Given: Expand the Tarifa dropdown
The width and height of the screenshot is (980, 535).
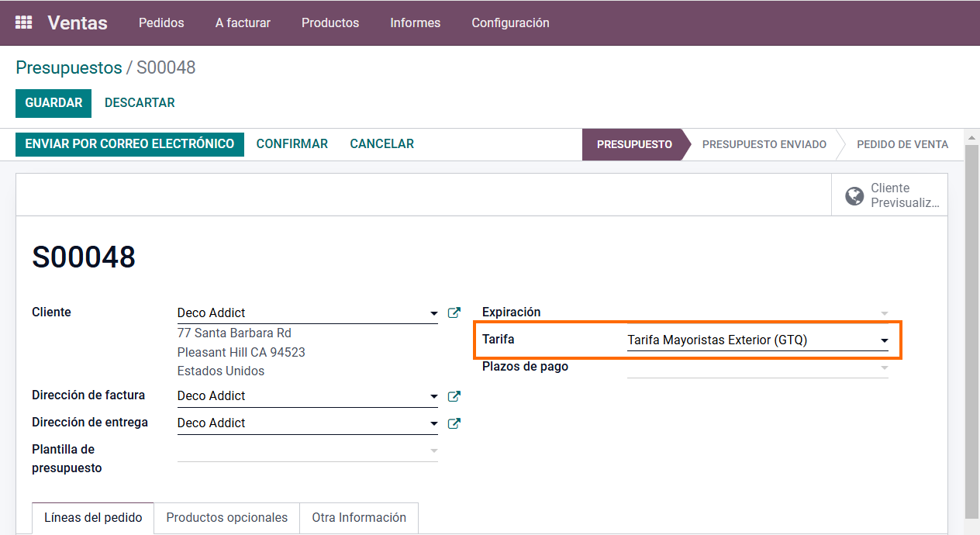Looking at the screenshot, I should 884,340.
